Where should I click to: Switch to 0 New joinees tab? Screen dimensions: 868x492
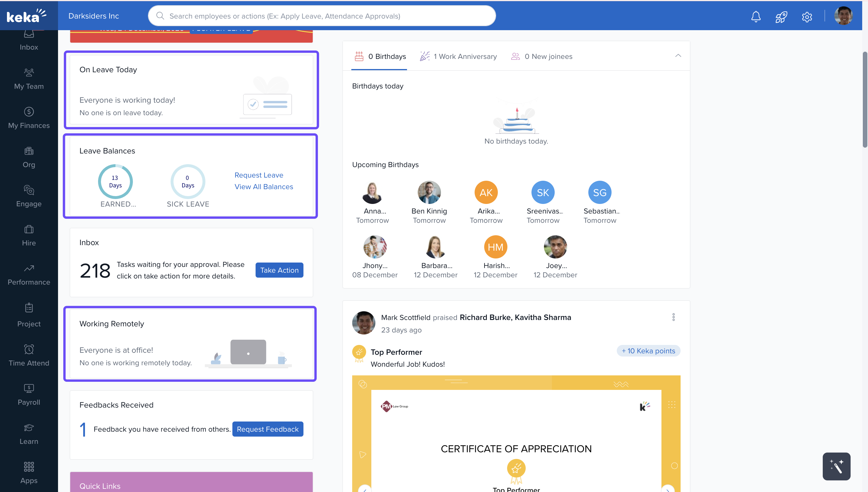[x=542, y=57]
